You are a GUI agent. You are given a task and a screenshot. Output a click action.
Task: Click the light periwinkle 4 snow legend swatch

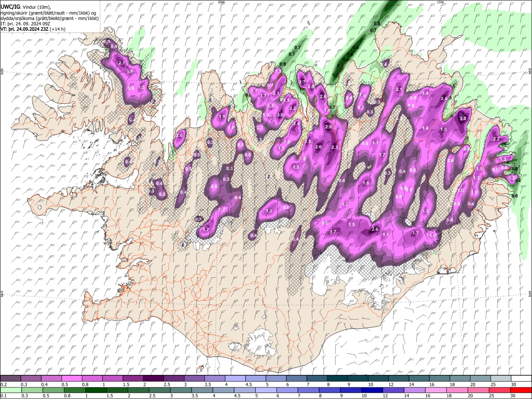tap(235, 379)
